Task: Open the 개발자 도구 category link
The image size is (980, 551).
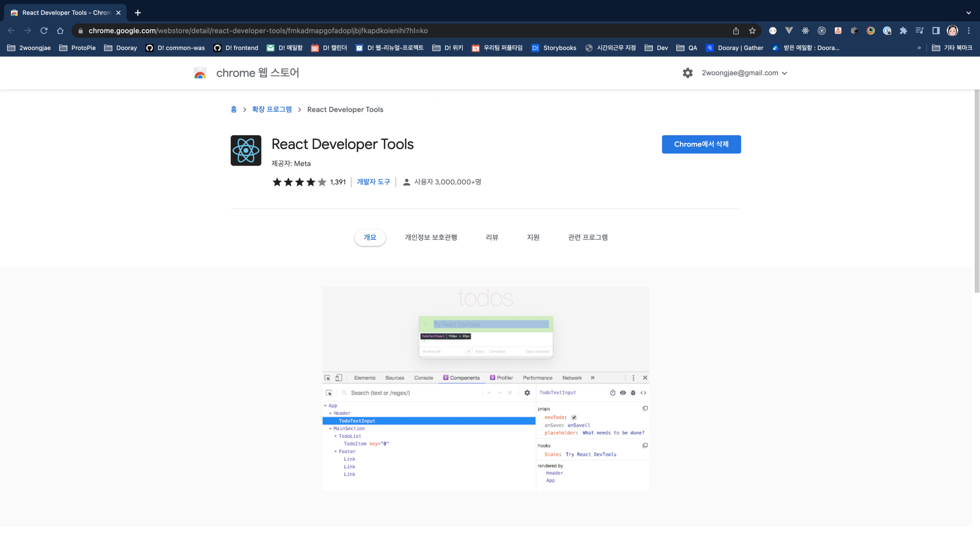Action: (x=373, y=182)
